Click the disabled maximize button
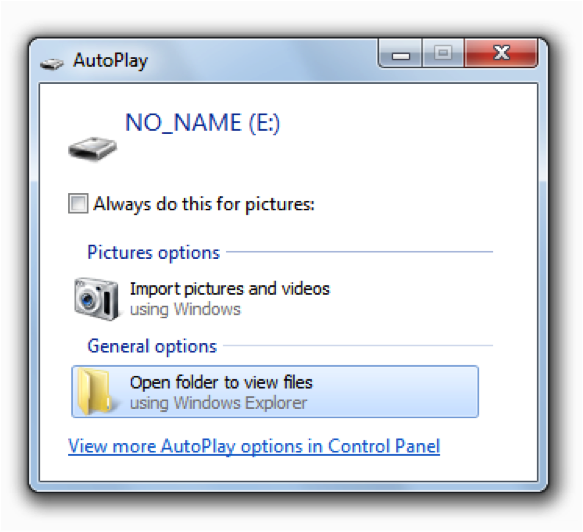Screen dimensions: 583x532 pyautogui.click(x=443, y=53)
